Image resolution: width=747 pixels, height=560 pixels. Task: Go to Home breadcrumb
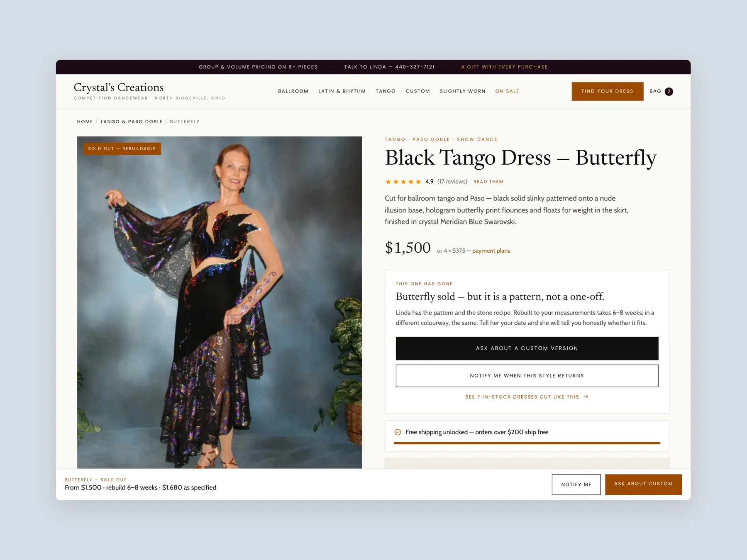(x=85, y=122)
